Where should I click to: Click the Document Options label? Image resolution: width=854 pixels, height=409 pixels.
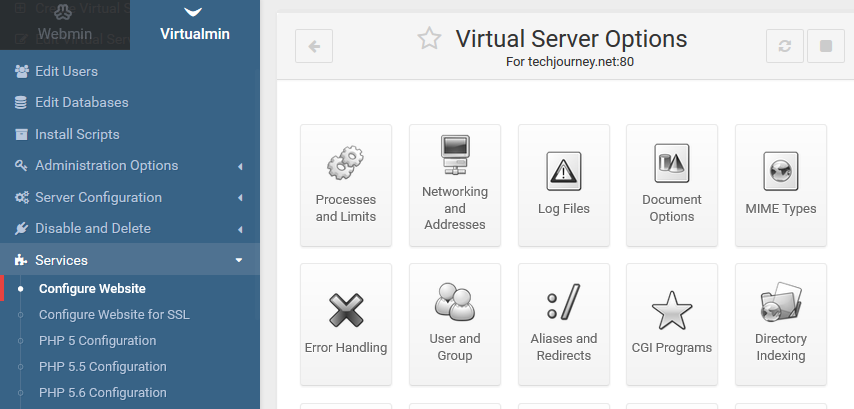[x=672, y=208]
